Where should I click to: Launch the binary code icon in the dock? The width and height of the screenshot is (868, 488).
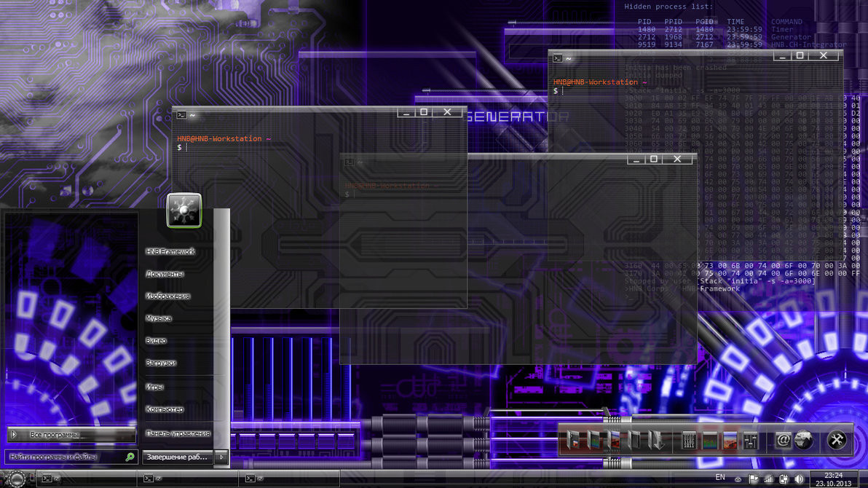(689, 441)
